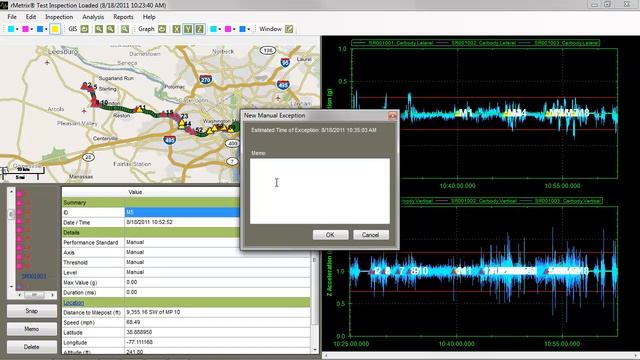Click the GIS refresh map icon

84,29
